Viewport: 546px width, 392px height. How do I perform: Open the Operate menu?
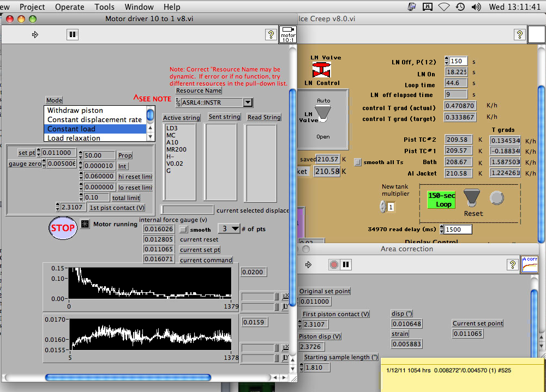click(x=70, y=7)
